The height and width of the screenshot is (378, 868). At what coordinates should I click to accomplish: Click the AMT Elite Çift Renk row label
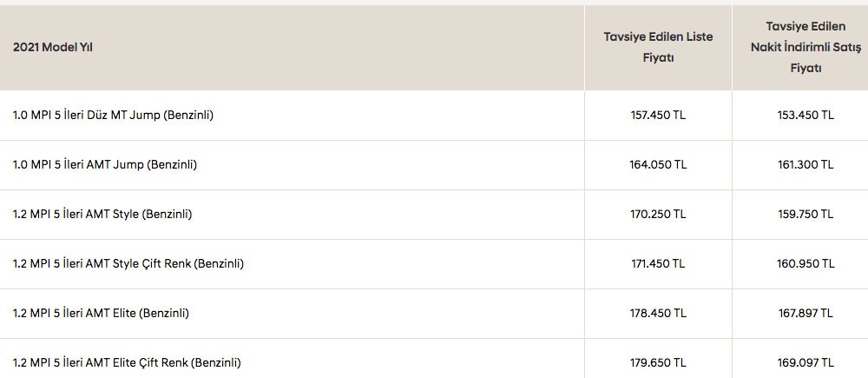coord(127,362)
